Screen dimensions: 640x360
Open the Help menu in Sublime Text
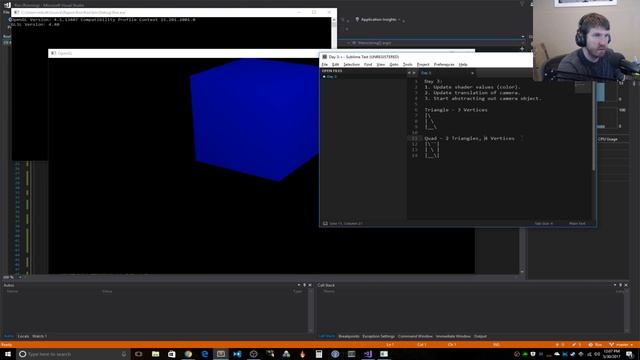pyautogui.click(x=463, y=64)
